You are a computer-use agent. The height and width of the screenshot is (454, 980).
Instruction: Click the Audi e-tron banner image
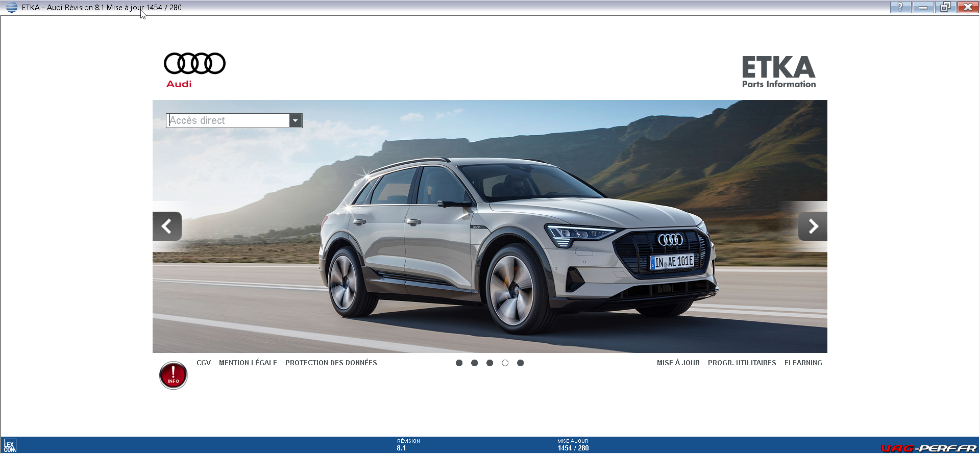(490, 226)
